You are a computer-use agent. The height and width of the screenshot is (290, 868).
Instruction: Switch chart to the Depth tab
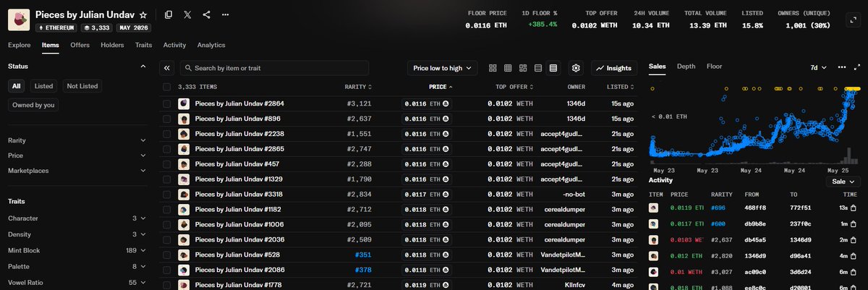point(686,67)
